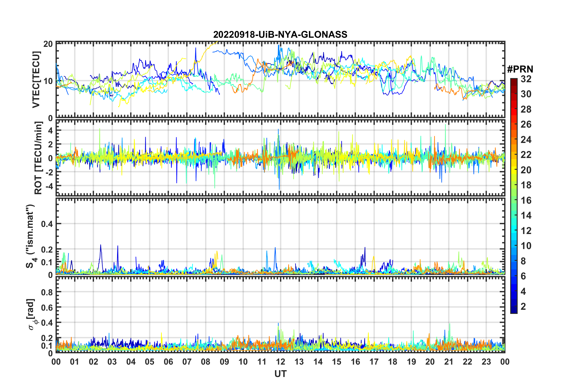Click the "0.6" tick on the sigma-phi axis
The image size is (561, 392).
click(47, 307)
